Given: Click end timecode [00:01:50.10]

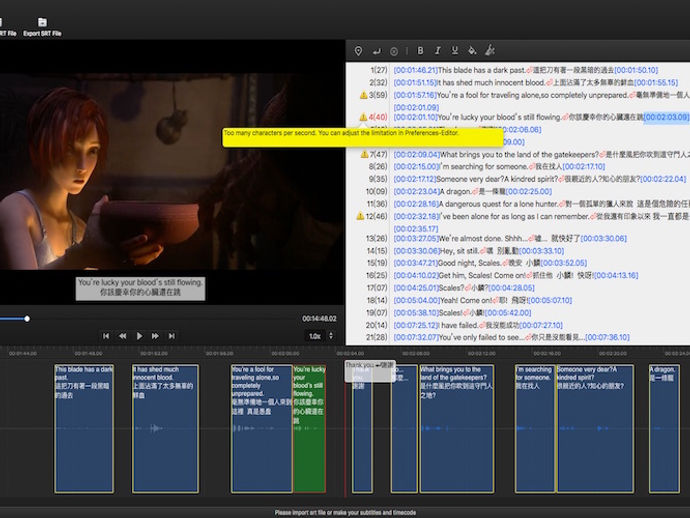Looking at the screenshot, I should coord(636,70).
